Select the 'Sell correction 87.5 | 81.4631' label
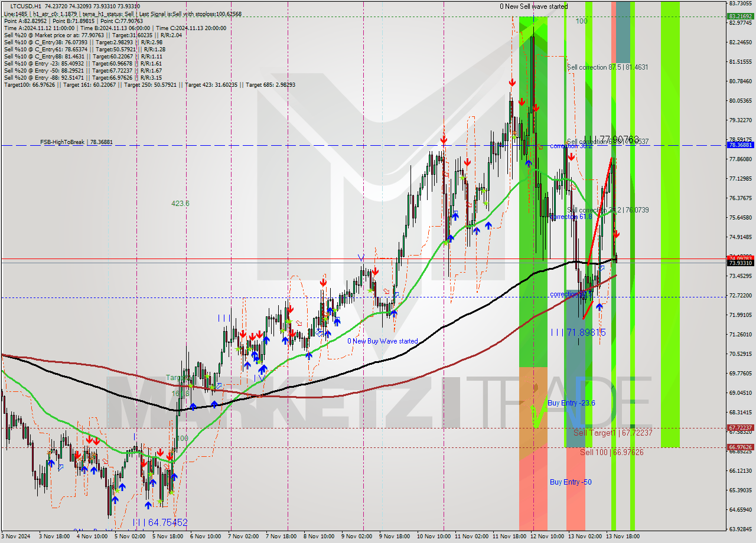This screenshot has width=756, height=543. [x=607, y=67]
